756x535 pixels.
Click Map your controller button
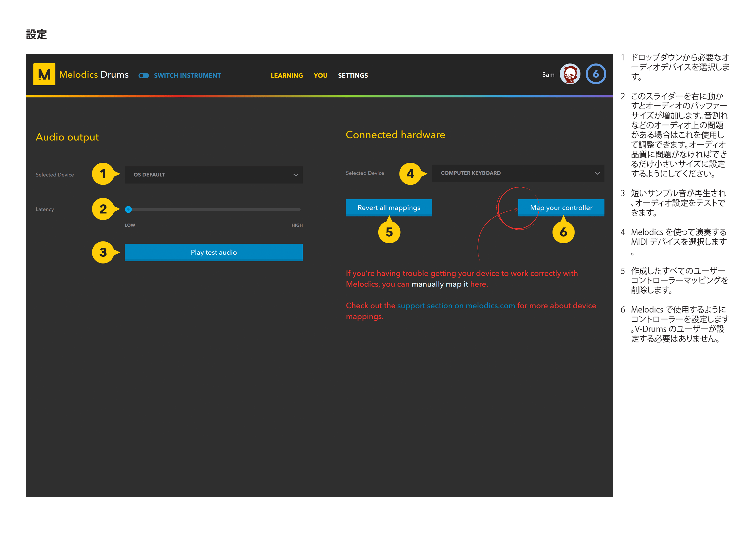[x=561, y=208]
